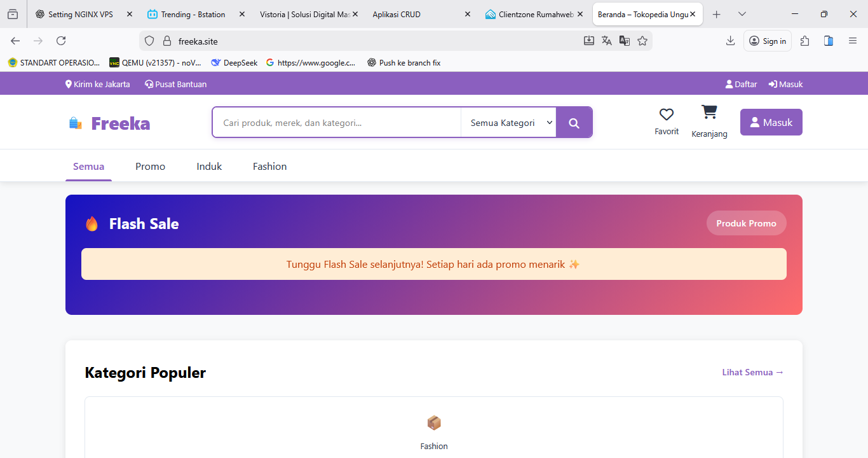This screenshot has width=868, height=458.
Task: Switch to the Fashion navigation tab
Action: [269, 167]
